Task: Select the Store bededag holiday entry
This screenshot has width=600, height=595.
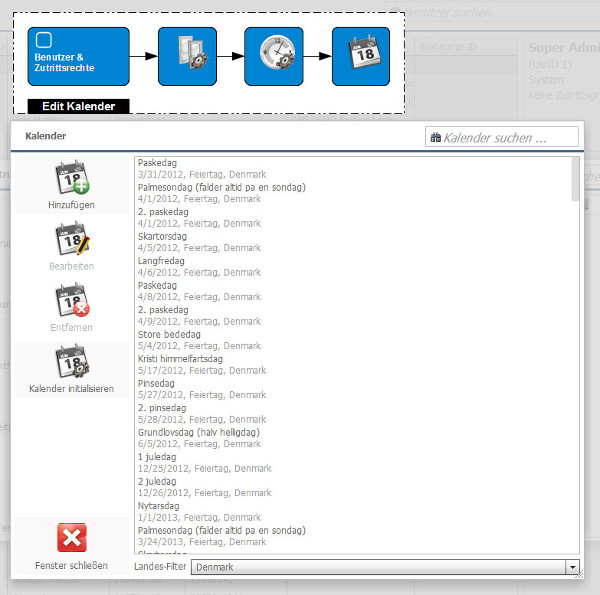Action: coord(200,340)
